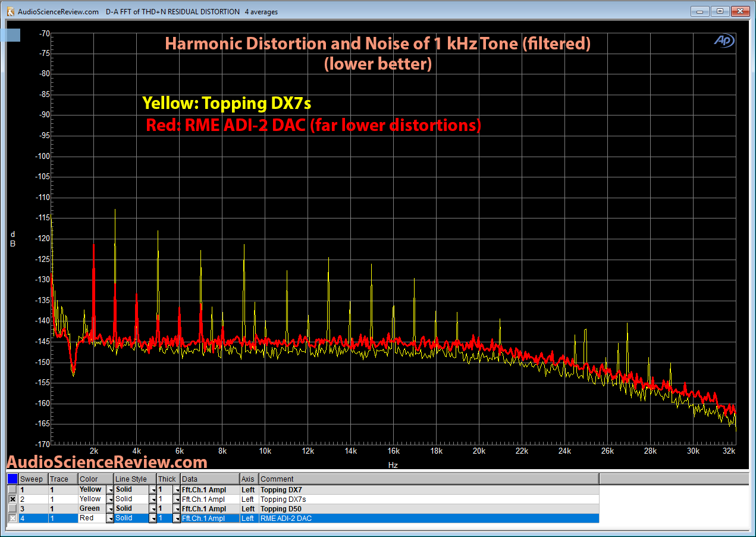Screen dimensions: 756x537
Task: Select the Topping DX7 comment cell
Action: click(x=428, y=489)
